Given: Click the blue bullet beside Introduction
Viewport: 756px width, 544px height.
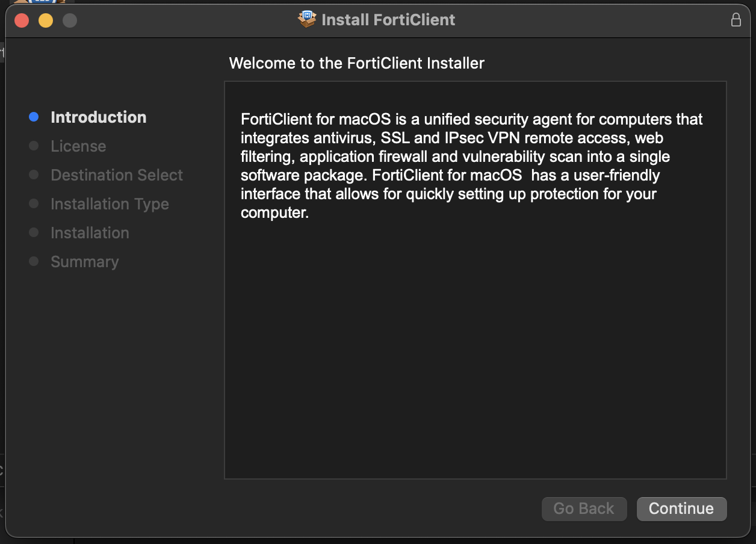Looking at the screenshot, I should 34,117.
